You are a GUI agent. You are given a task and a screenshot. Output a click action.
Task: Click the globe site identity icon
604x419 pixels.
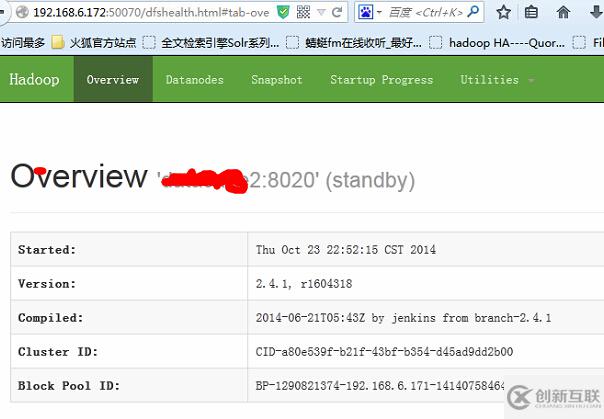22,12
